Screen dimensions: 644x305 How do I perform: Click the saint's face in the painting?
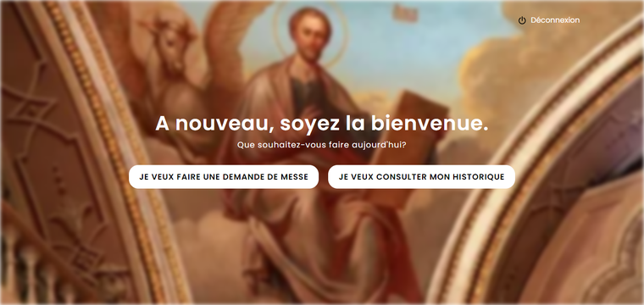click(310, 35)
